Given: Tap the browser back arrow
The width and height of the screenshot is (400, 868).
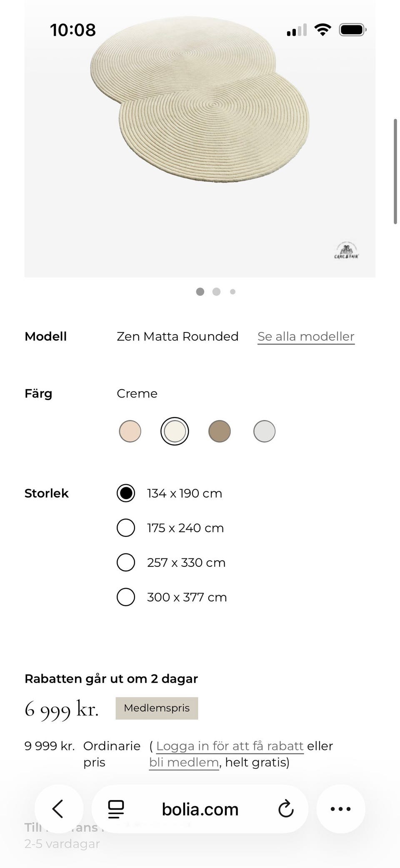Looking at the screenshot, I should 59,809.
